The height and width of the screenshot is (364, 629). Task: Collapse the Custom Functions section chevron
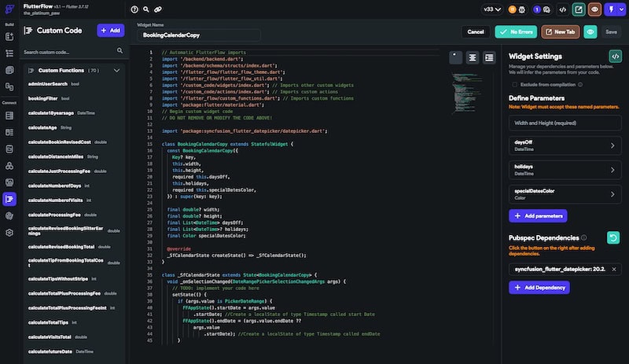[116, 71]
